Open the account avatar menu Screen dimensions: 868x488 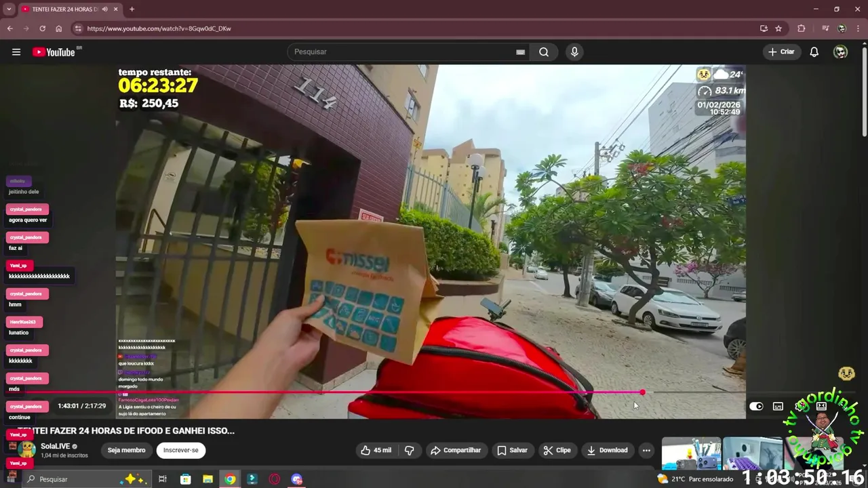click(840, 52)
